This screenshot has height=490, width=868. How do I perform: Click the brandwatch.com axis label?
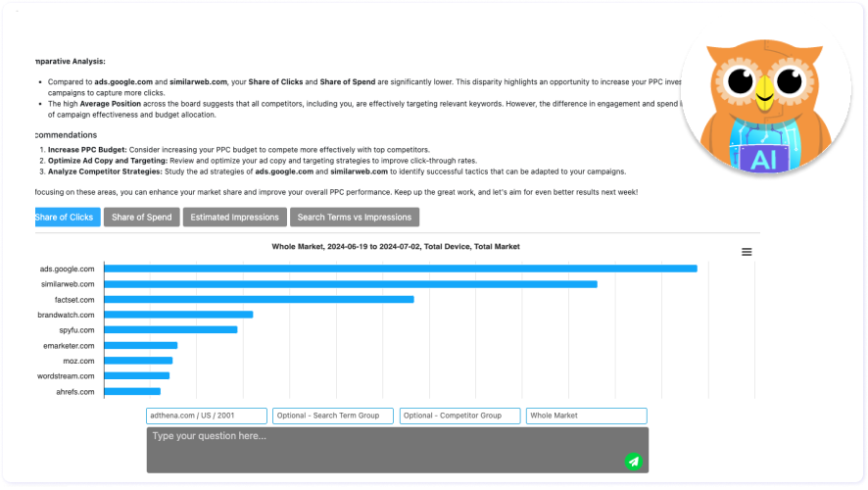coord(66,315)
